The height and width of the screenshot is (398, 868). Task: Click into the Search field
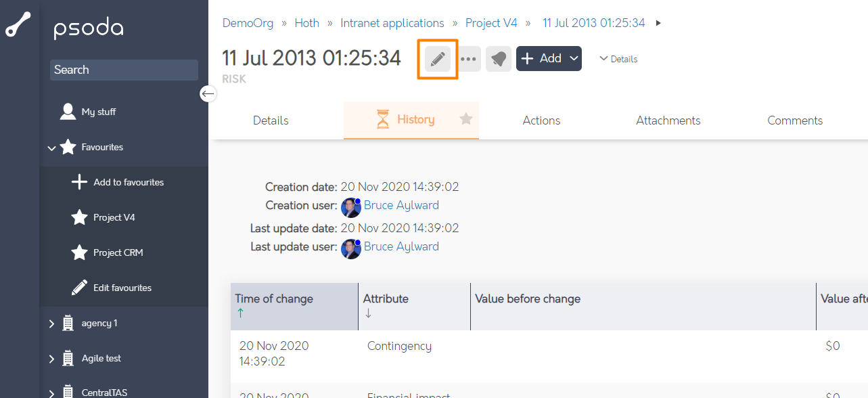point(124,70)
